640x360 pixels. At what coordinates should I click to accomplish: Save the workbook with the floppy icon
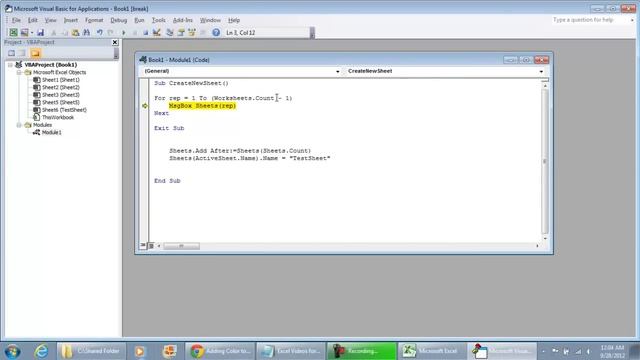click(40, 32)
